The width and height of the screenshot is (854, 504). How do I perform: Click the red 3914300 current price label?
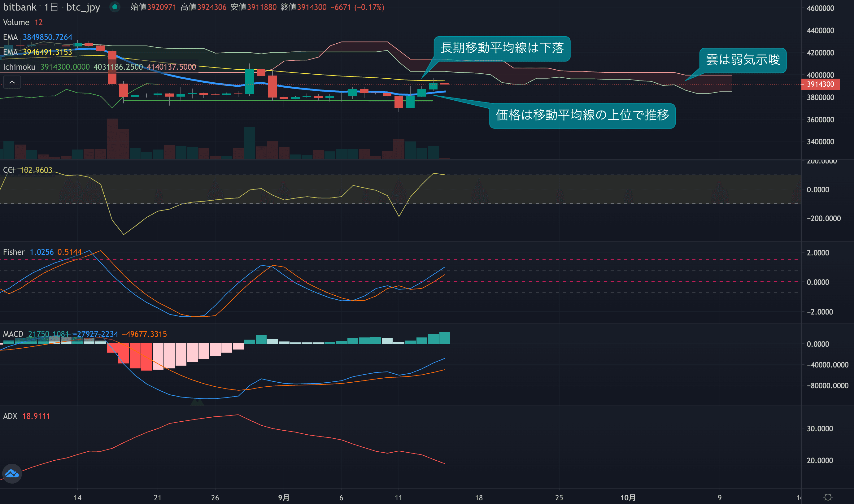pyautogui.click(x=820, y=84)
